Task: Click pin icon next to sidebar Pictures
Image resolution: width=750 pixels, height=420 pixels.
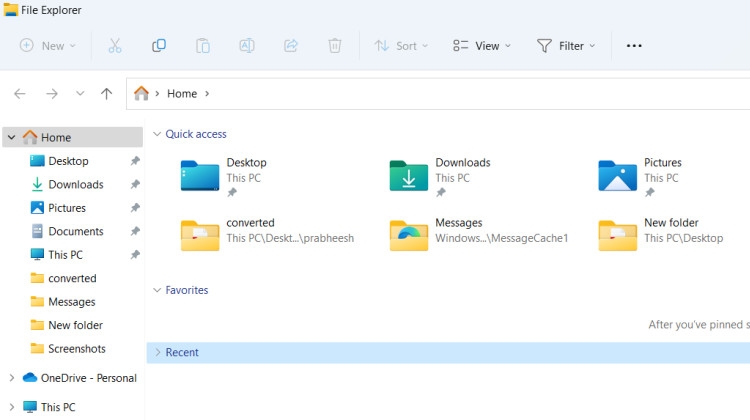Action: click(135, 208)
